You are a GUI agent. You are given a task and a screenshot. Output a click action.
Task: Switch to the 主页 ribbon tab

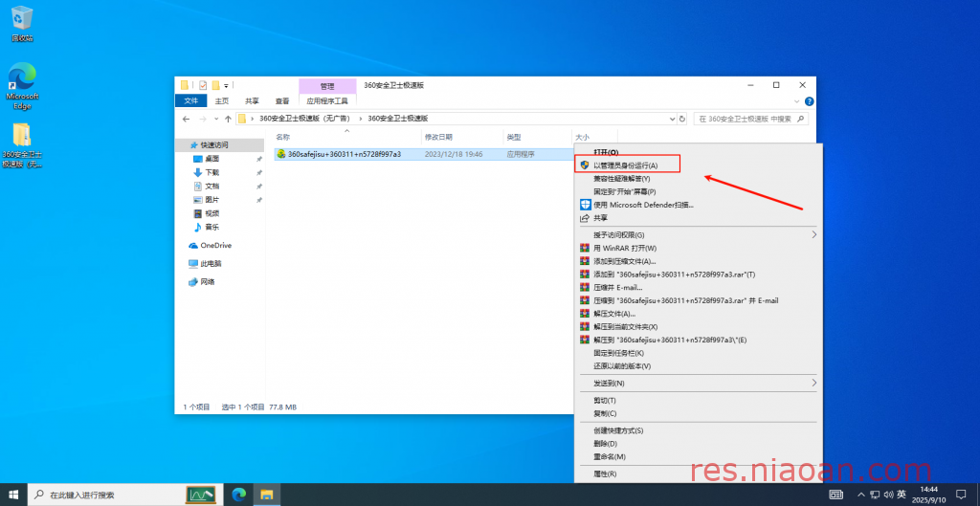point(222,100)
